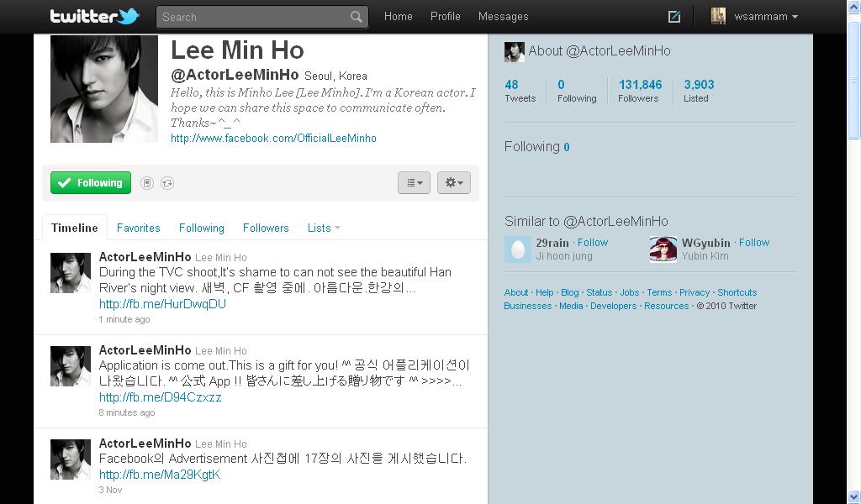Image resolution: width=861 pixels, height=504 pixels.
Task: Open the Privacy footer link
Action: click(x=695, y=292)
